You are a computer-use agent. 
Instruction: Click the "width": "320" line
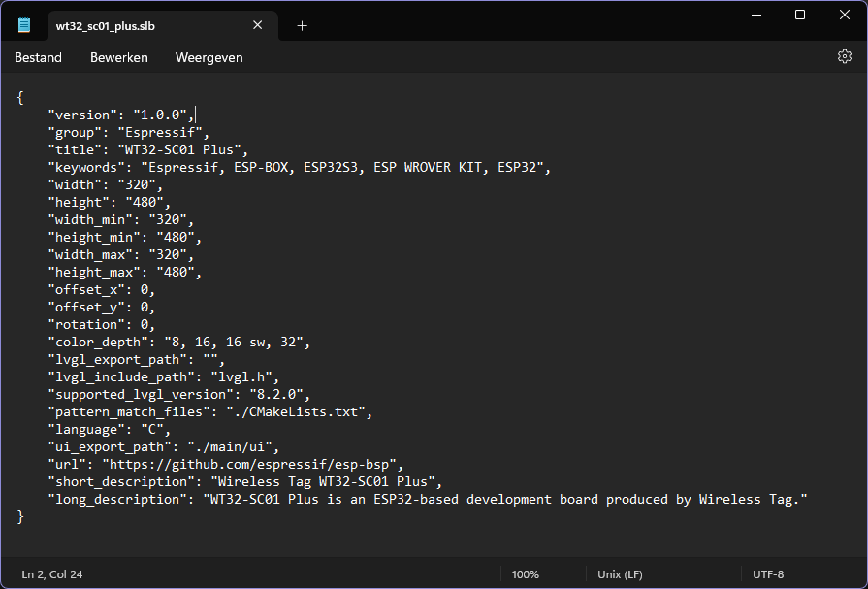tap(105, 184)
